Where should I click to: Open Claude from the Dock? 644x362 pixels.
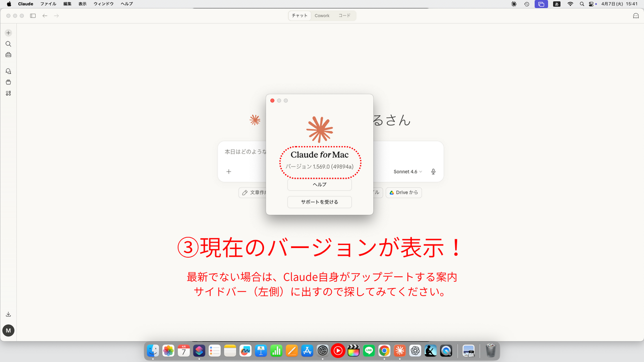400,350
